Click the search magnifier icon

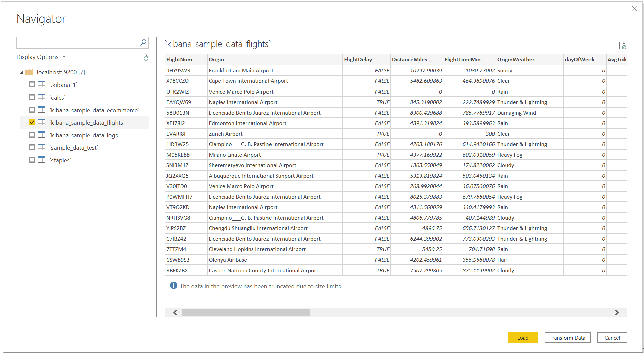coord(143,43)
